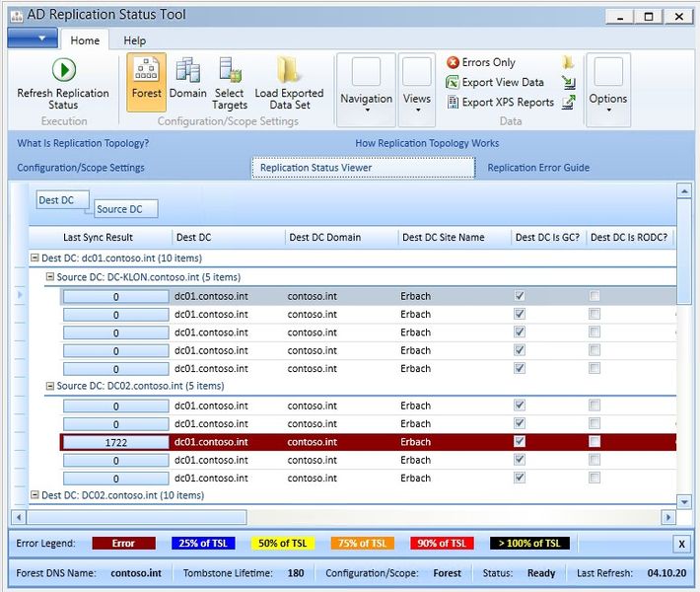Click the Export View Data icon
700x592 pixels.
click(x=453, y=83)
